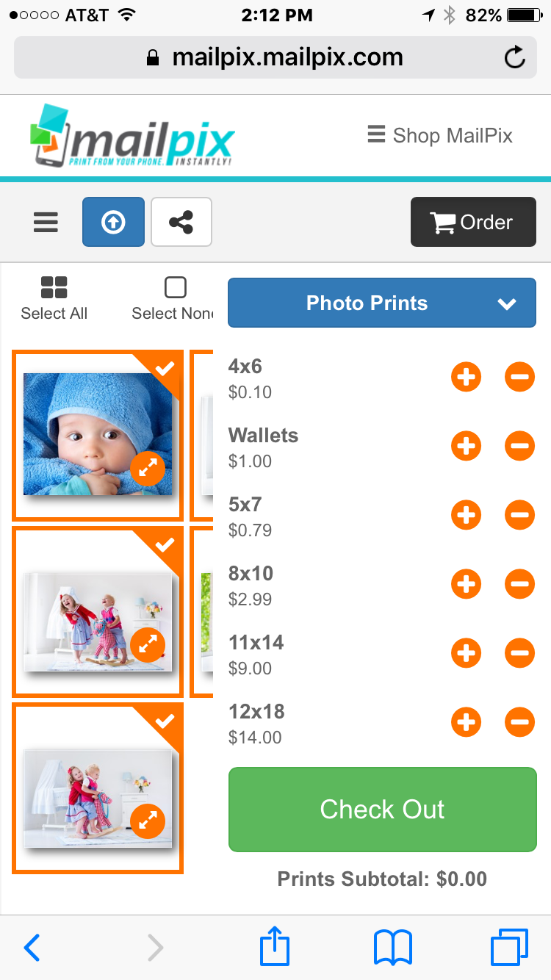Increase 8x10 print quantity
551x980 pixels.
466,585
